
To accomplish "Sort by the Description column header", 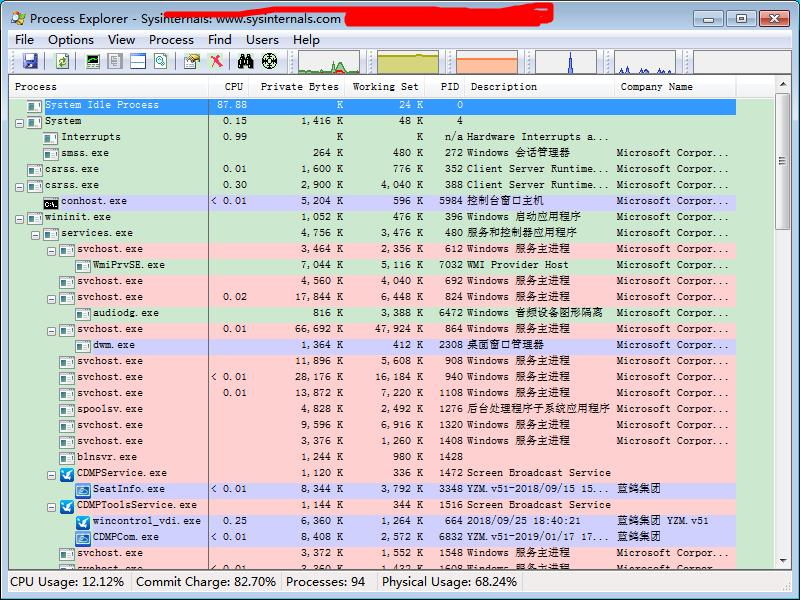I will coord(540,87).
